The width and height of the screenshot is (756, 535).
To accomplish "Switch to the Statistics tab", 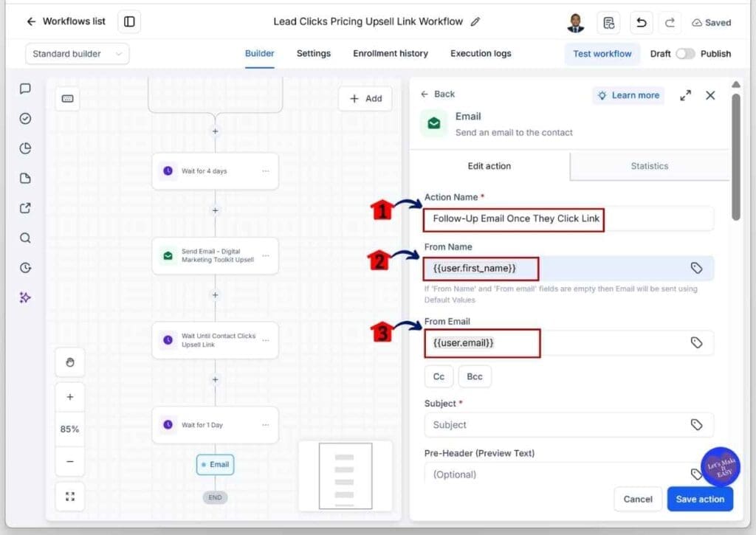I will [650, 166].
